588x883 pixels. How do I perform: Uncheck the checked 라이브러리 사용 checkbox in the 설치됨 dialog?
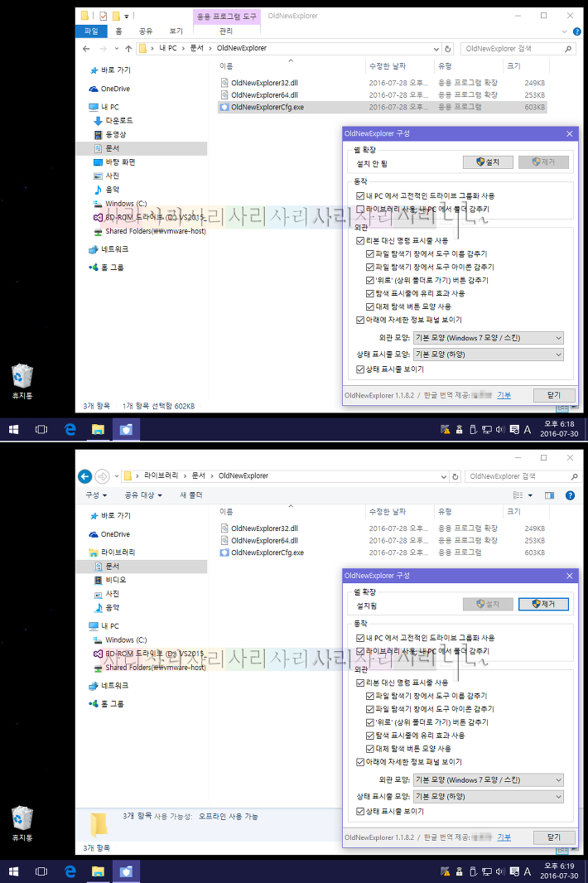point(360,651)
